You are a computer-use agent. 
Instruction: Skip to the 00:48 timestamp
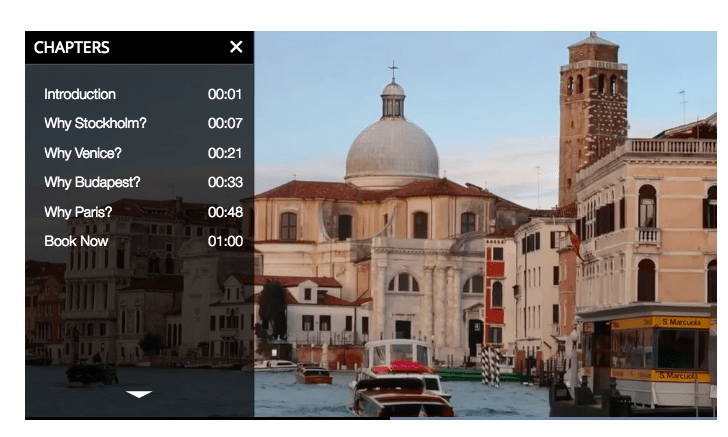click(225, 212)
